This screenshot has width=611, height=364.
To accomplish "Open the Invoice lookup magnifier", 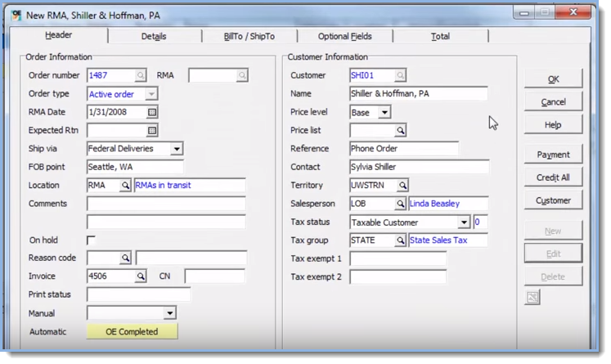I will coord(141,276).
